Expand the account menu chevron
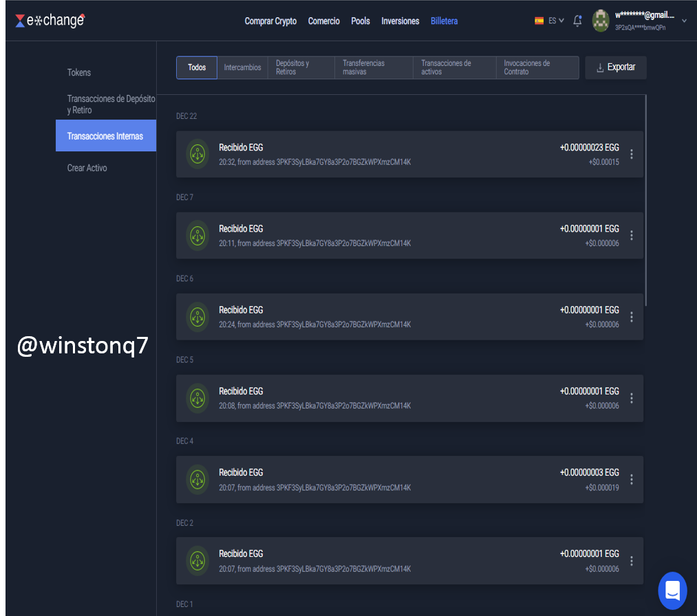The image size is (697, 616). click(684, 21)
